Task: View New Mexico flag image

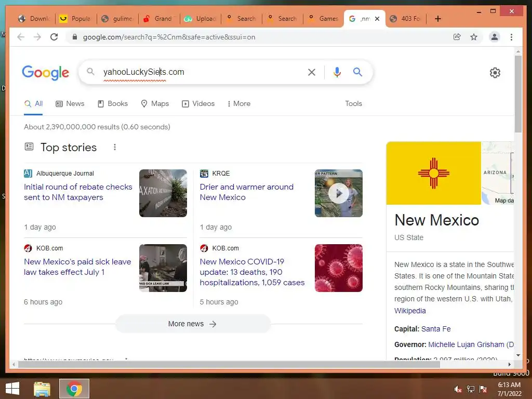Action: click(x=434, y=173)
